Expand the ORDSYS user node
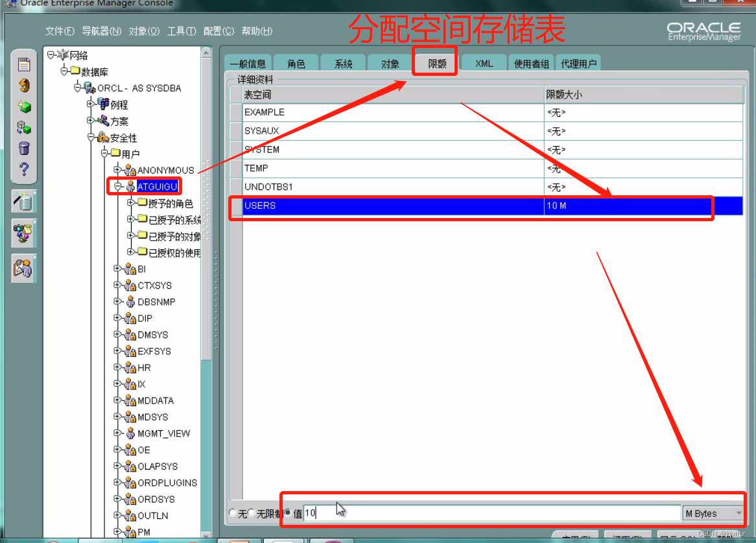This screenshot has width=756, height=543. (117, 499)
